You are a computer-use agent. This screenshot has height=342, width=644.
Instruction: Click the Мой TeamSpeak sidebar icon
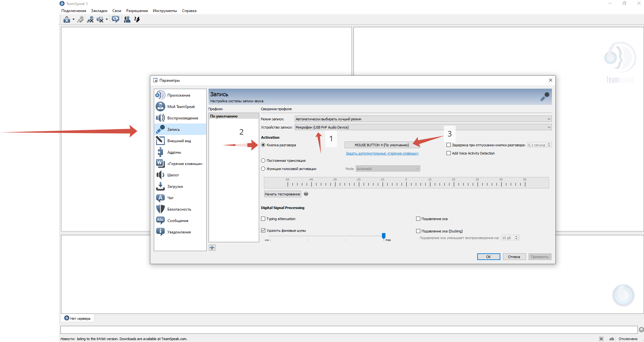coord(160,106)
